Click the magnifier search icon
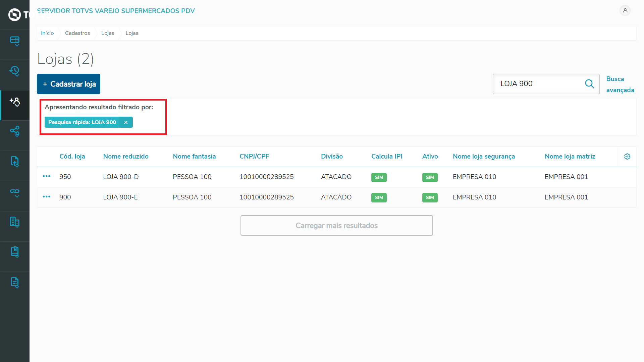Image resolution: width=644 pixels, height=362 pixels. (x=589, y=84)
